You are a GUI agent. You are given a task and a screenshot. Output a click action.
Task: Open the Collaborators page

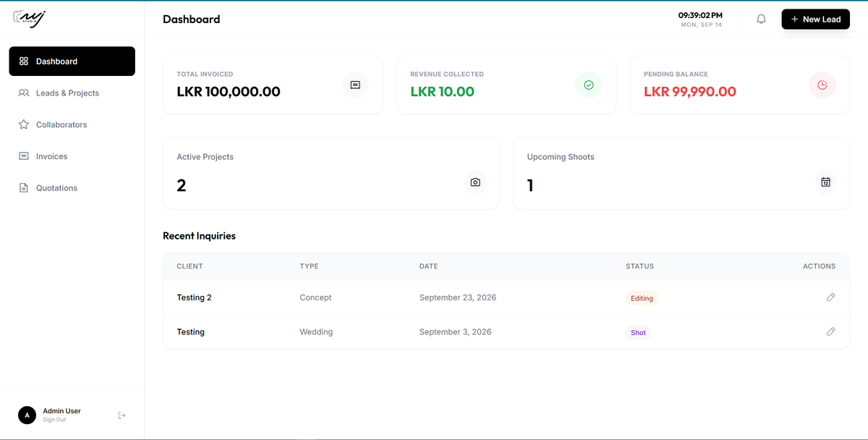click(x=72, y=124)
